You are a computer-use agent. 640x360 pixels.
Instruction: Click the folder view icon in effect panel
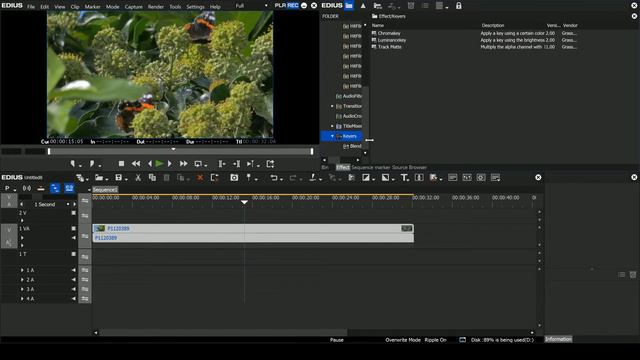[x=349, y=6]
